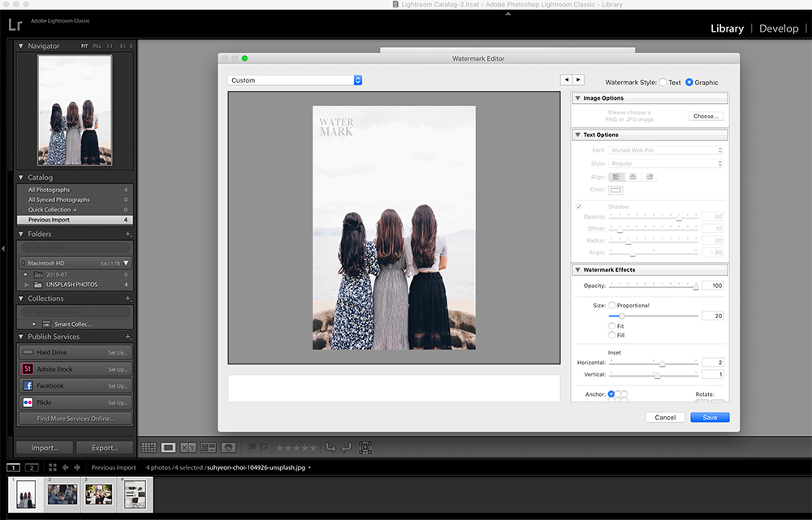Open Compare view from the toolbar
The width and height of the screenshot is (812, 520).
pyautogui.click(x=188, y=447)
